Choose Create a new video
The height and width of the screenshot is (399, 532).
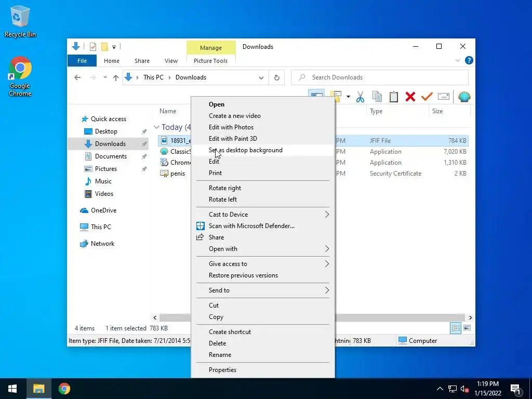(263, 116)
